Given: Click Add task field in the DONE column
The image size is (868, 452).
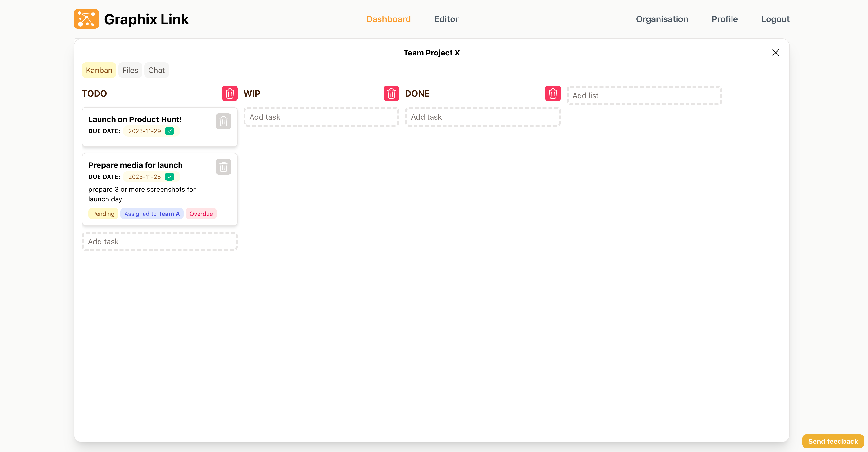Looking at the screenshot, I should coord(482,117).
